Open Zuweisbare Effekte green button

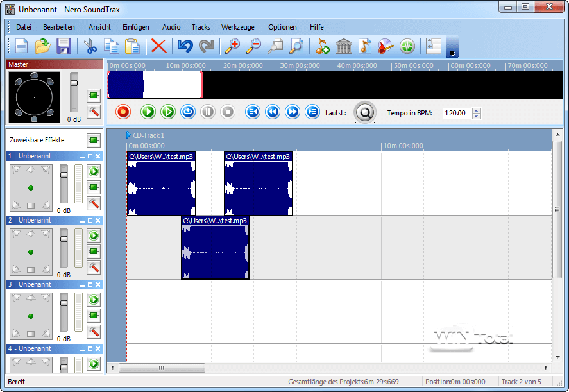pos(94,140)
